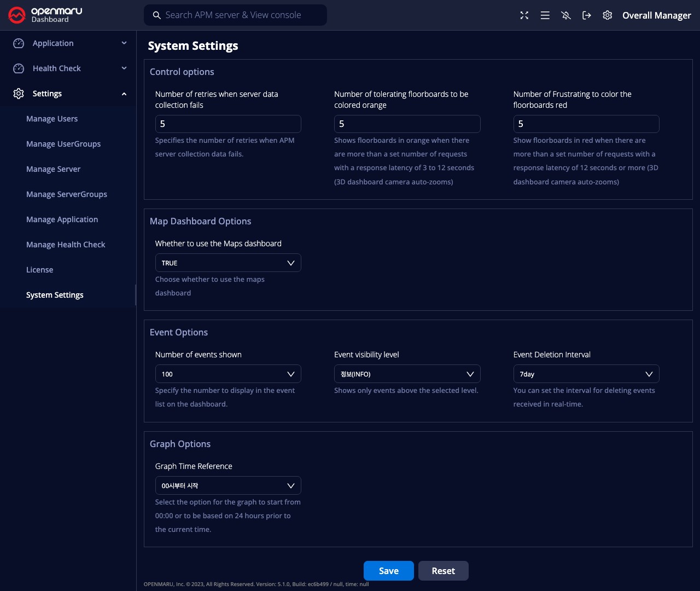Go to Manage Users page
Screen dimensions: 700x591
coord(52,119)
